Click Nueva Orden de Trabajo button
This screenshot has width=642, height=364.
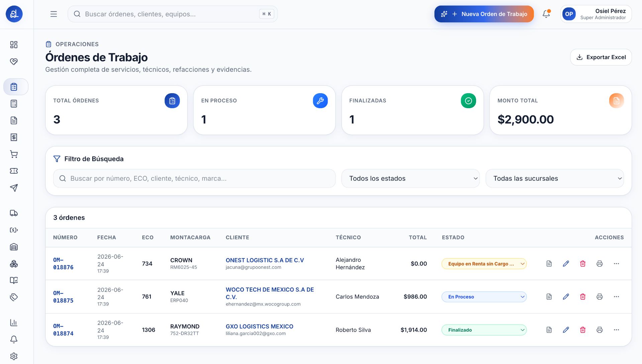click(484, 14)
